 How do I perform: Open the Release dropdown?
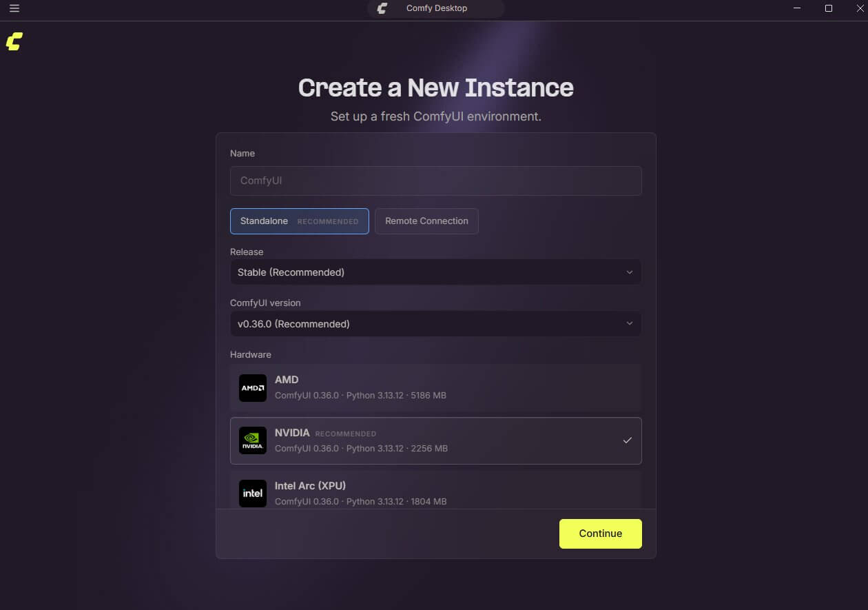pyautogui.click(x=436, y=272)
